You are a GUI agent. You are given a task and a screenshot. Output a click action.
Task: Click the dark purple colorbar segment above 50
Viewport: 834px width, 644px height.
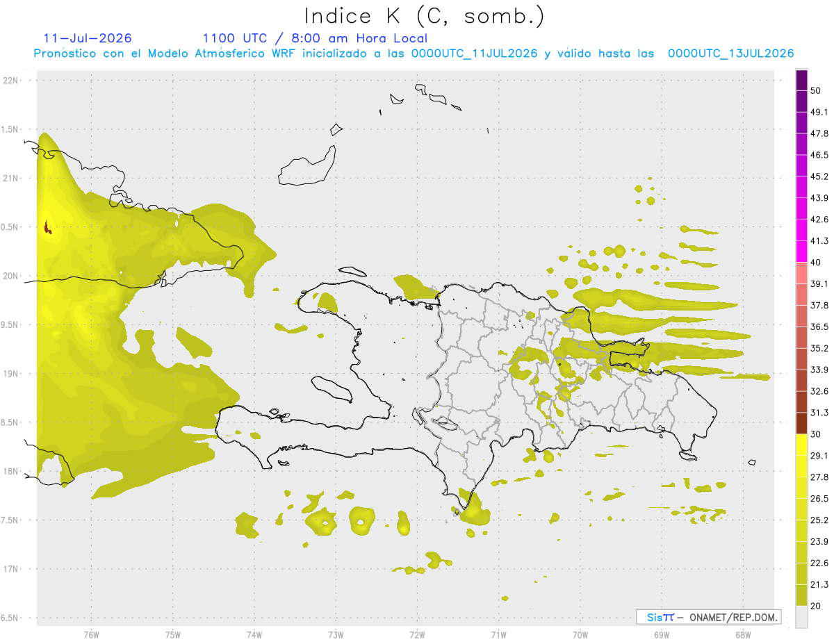(x=801, y=80)
